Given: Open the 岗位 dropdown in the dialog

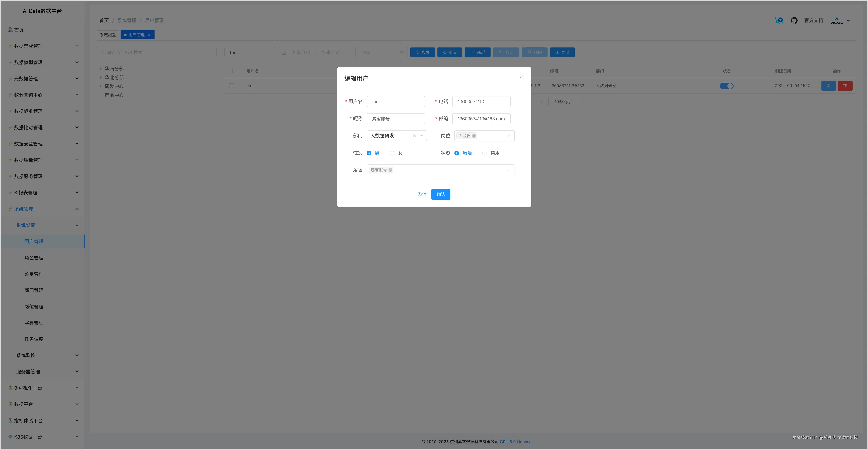Looking at the screenshot, I should pos(509,136).
